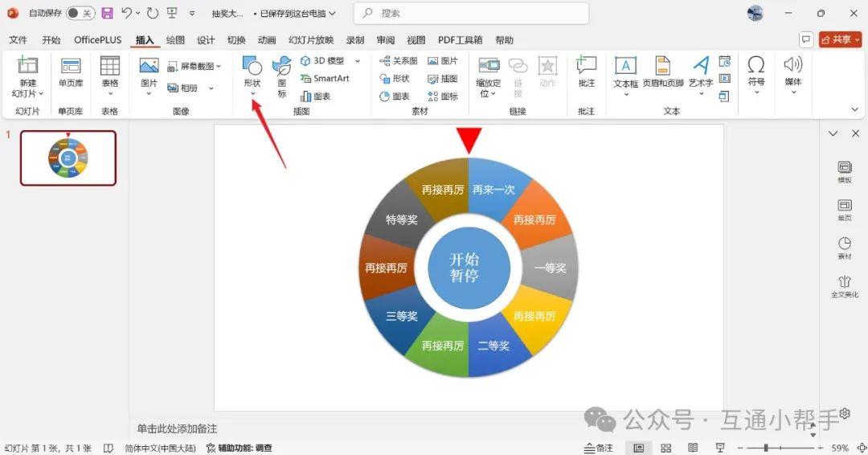This screenshot has width=868, height=455.
Task: Collapse the right side pane chevron
Action: pyautogui.click(x=833, y=133)
